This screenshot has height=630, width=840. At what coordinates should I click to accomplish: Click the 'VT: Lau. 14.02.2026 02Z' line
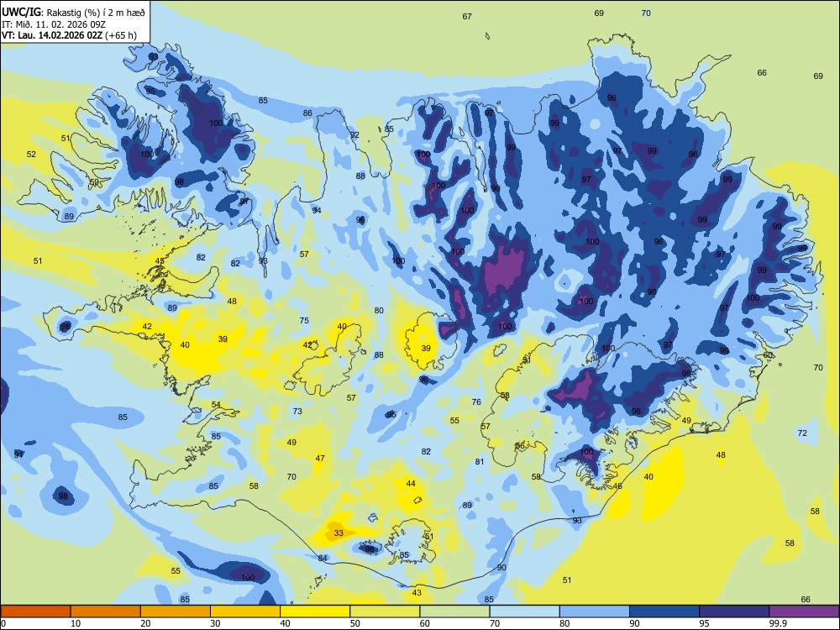coord(52,35)
